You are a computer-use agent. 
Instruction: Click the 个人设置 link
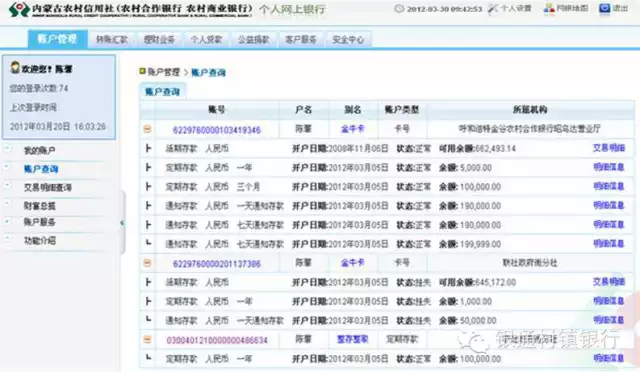[516, 8]
